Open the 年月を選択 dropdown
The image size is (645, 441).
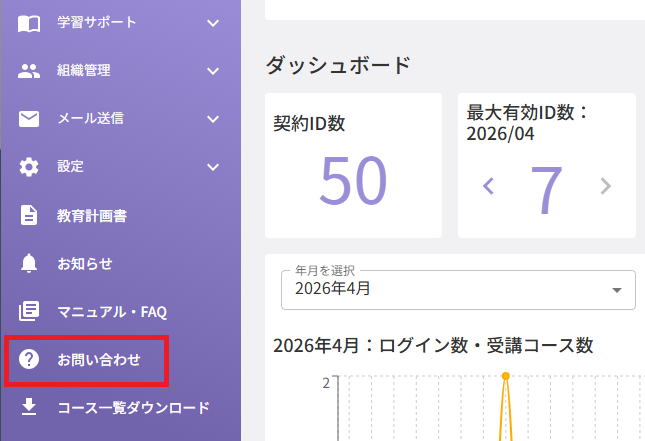pyautogui.click(x=458, y=290)
